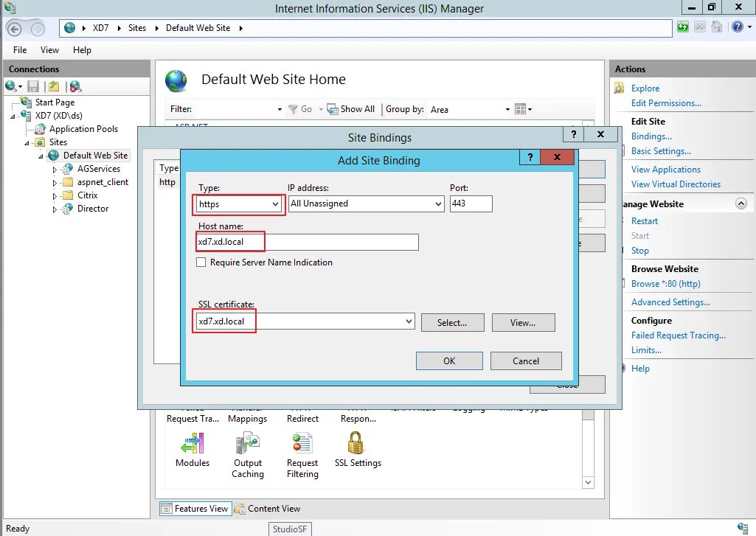Open the View menu
756x536 pixels.
[49, 50]
